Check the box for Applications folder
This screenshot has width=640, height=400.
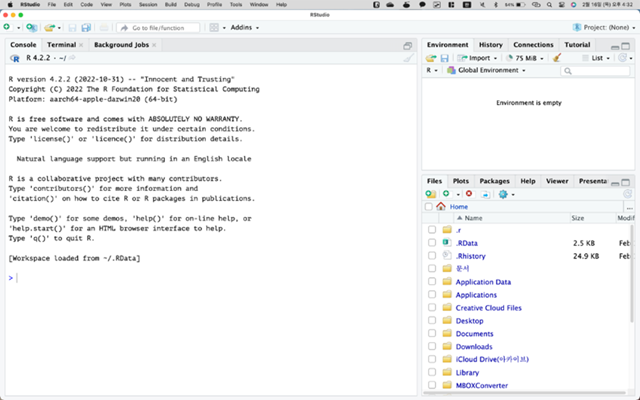[x=432, y=294]
